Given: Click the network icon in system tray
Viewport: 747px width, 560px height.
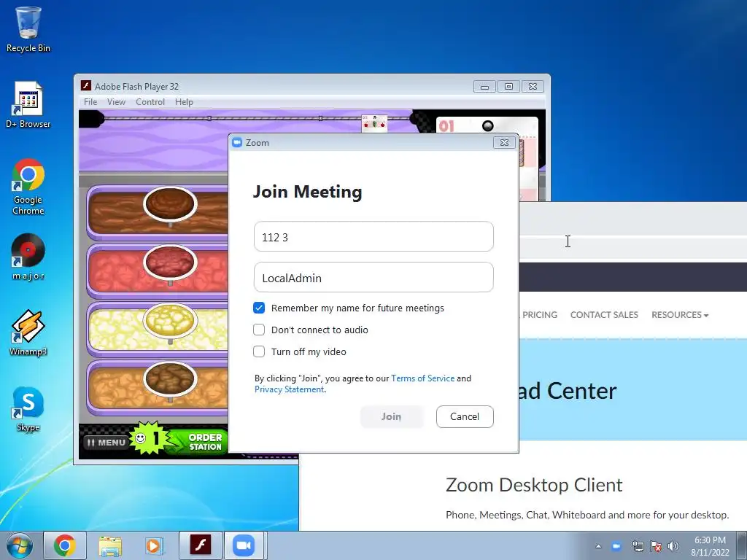Looking at the screenshot, I should 638,546.
